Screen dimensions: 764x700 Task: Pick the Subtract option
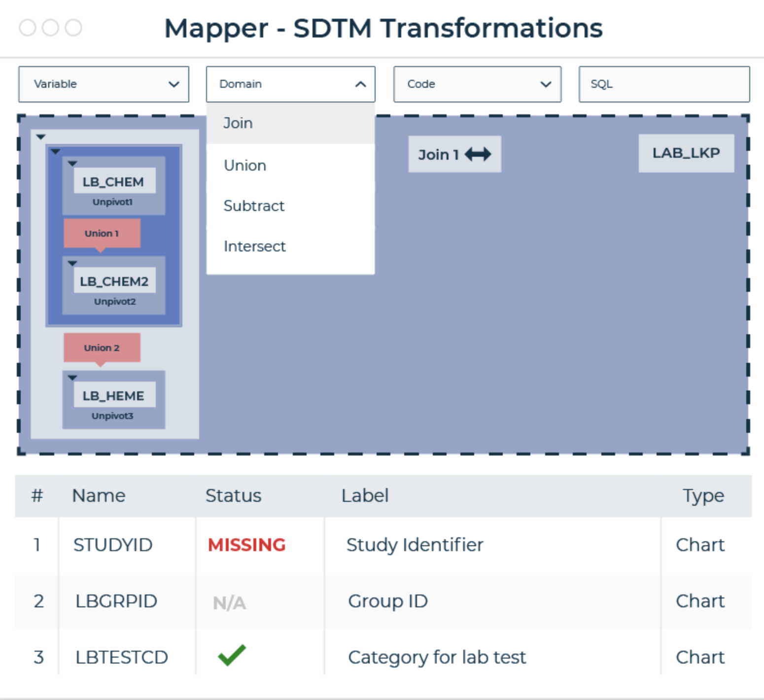point(254,206)
